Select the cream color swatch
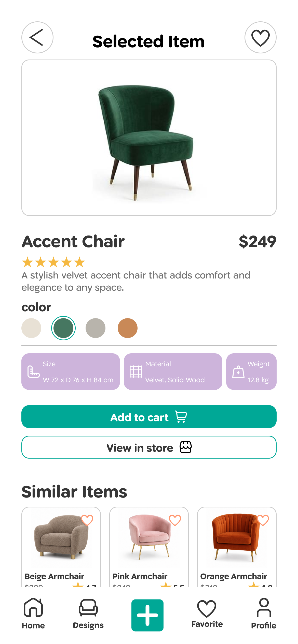298x644 pixels. tap(31, 328)
